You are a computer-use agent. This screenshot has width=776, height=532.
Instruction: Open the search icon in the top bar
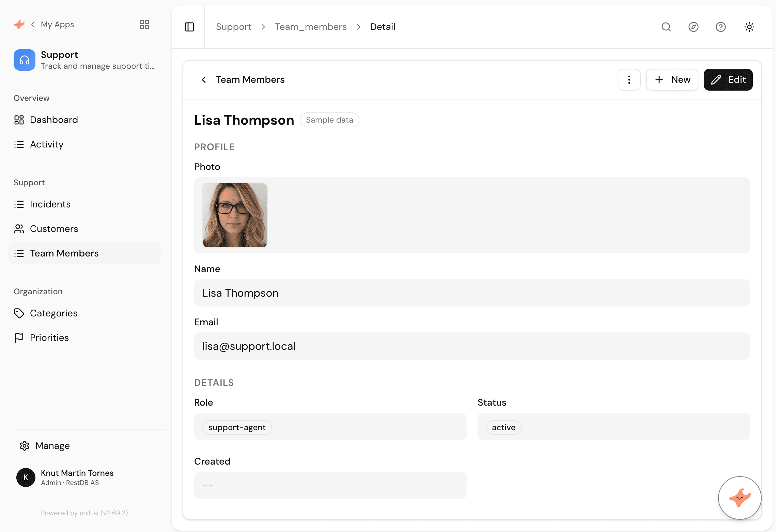point(666,27)
